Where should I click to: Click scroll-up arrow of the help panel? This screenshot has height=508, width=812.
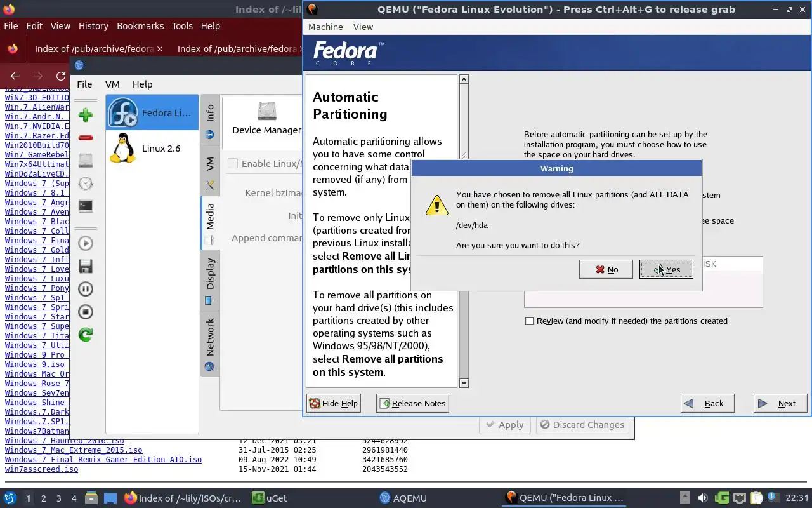[464, 79]
